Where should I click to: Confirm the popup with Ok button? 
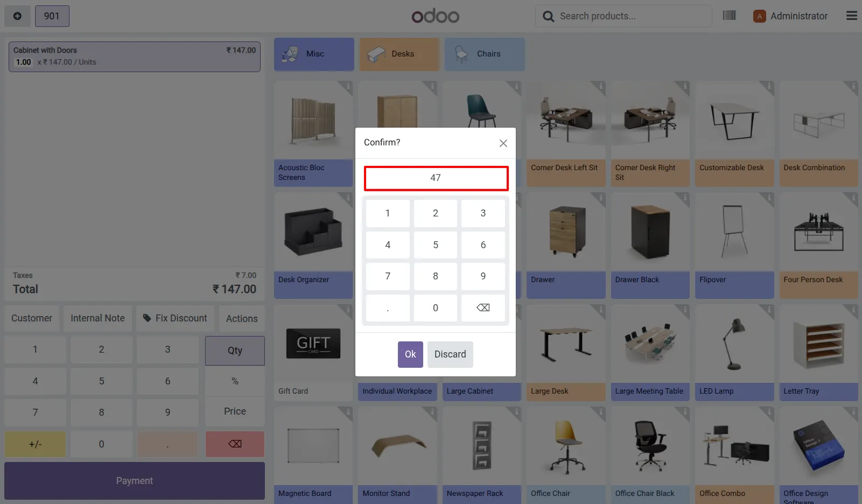point(410,354)
